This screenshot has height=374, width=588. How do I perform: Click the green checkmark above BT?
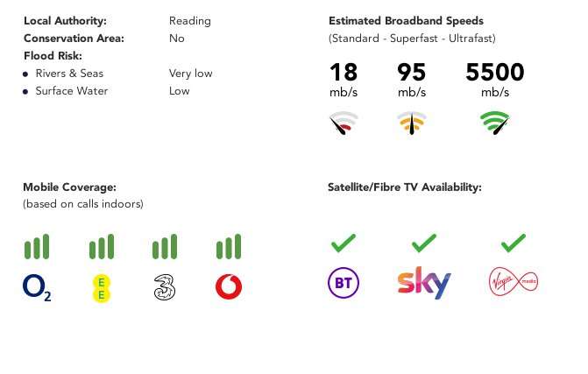pos(344,243)
